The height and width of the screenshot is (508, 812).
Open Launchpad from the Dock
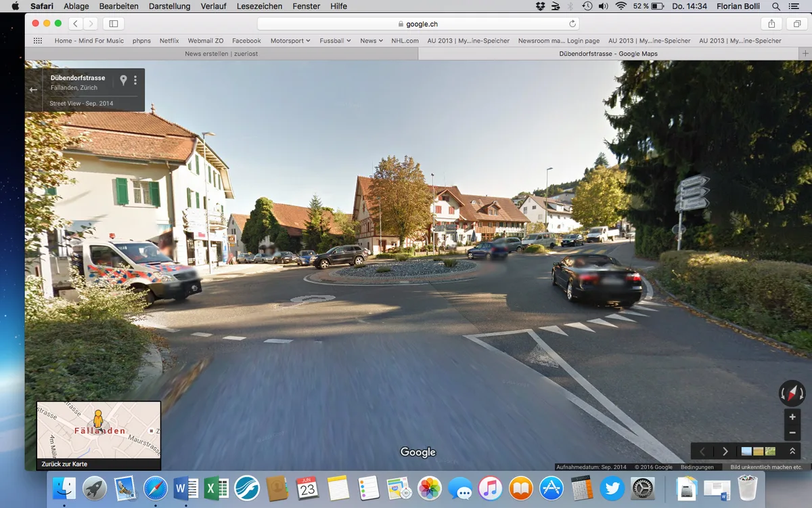point(95,488)
